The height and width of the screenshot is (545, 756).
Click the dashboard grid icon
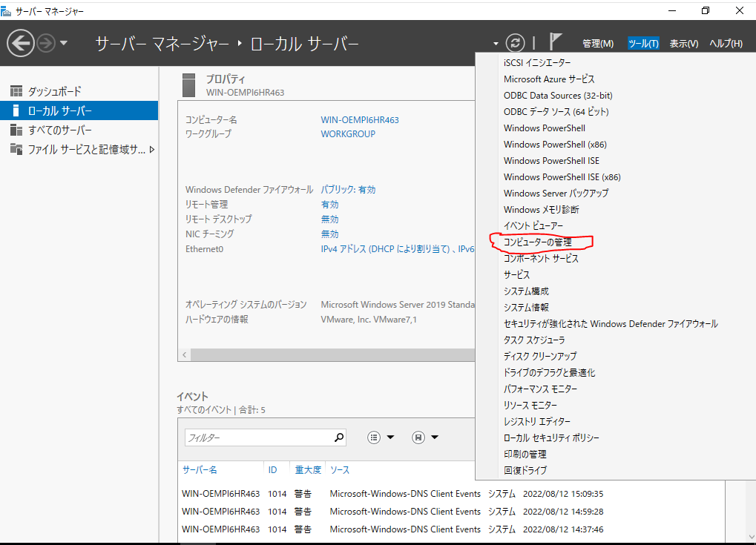[16, 90]
